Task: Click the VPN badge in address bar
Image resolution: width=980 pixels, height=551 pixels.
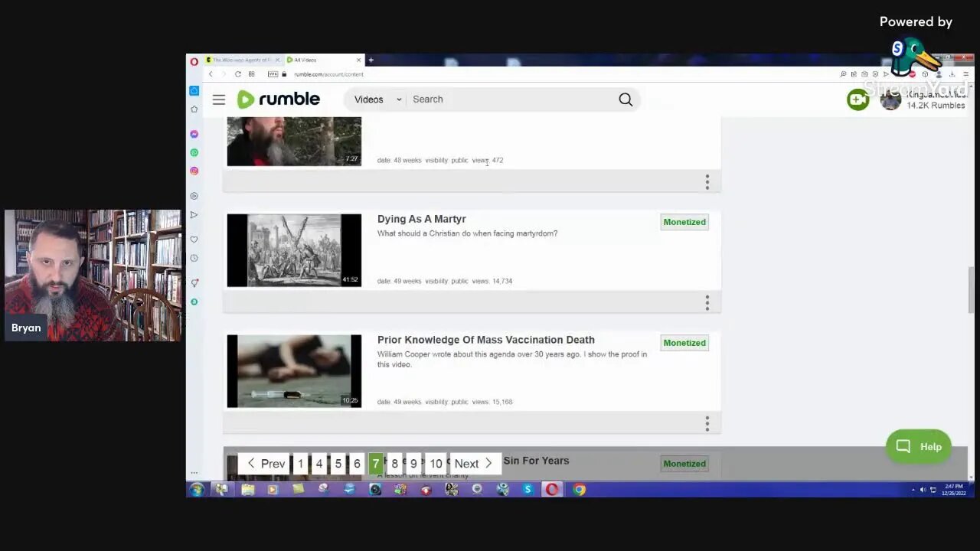Action: (x=273, y=74)
